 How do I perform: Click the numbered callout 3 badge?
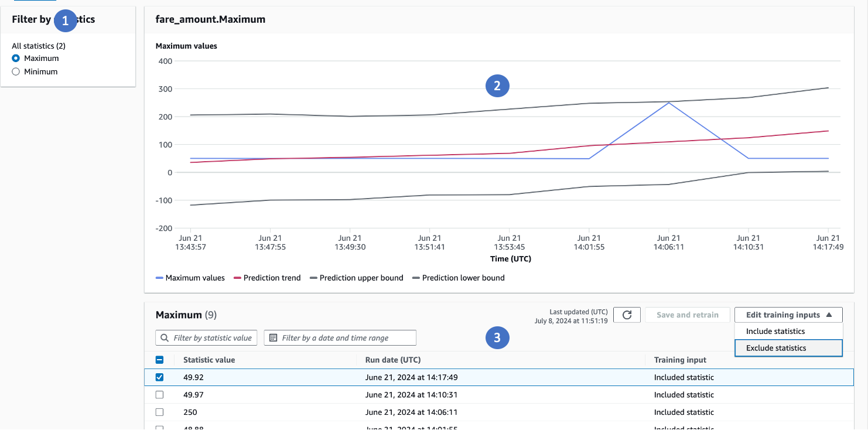497,337
